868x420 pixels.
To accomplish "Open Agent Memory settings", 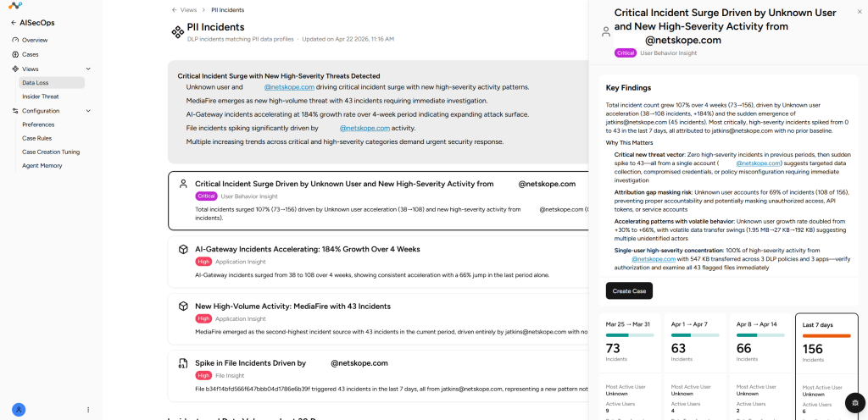I will pos(42,165).
